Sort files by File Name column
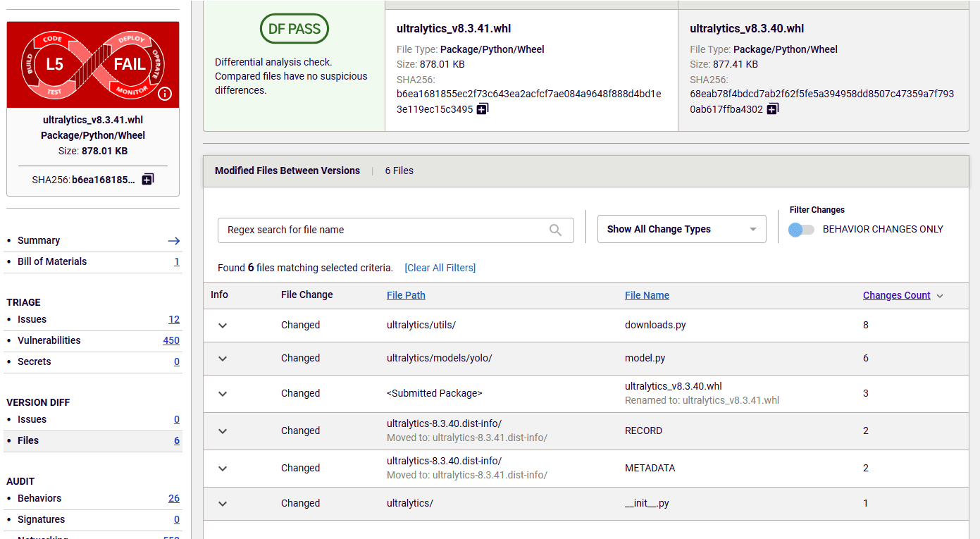The height and width of the screenshot is (539, 980). click(x=647, y=295)
